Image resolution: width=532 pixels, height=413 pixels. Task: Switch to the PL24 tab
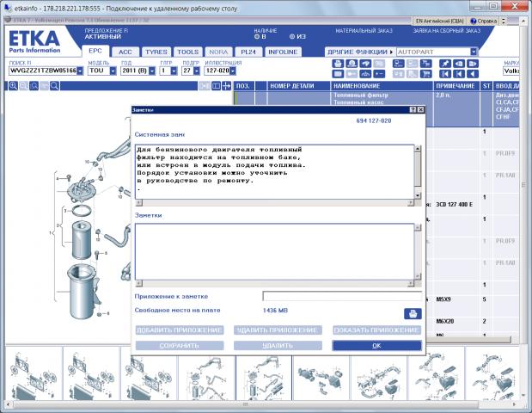coord(248,52)
